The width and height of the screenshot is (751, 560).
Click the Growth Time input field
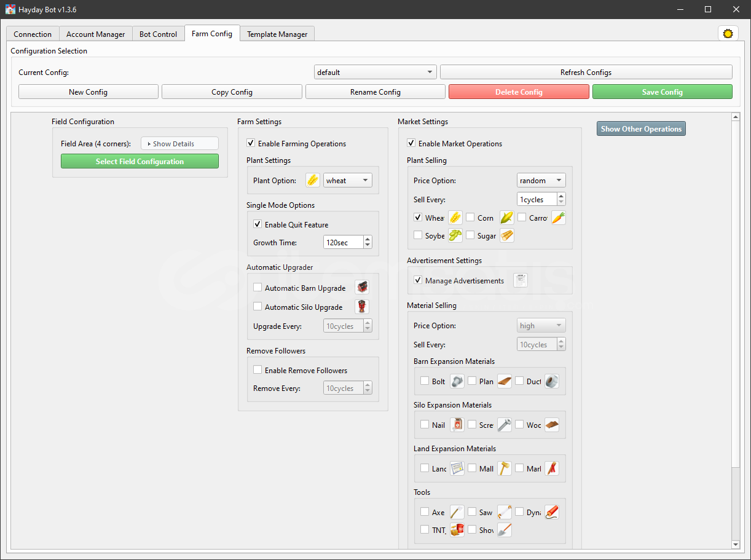[343, 242]
